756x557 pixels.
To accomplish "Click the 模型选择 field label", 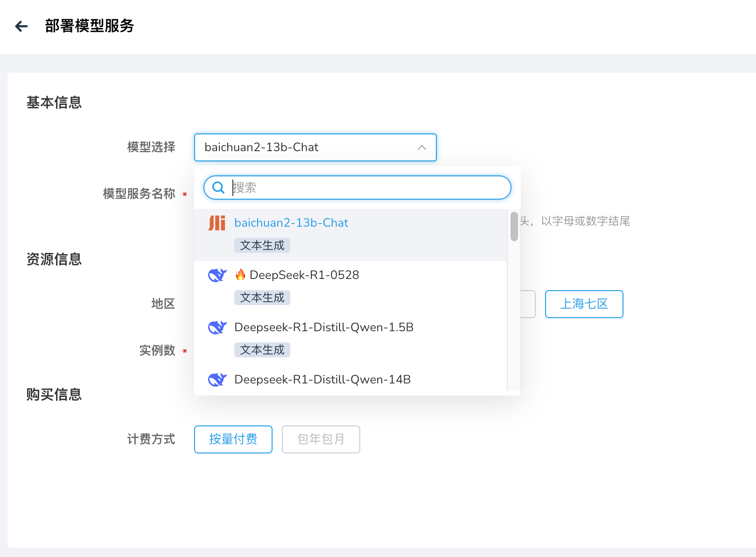I will 151,147.
